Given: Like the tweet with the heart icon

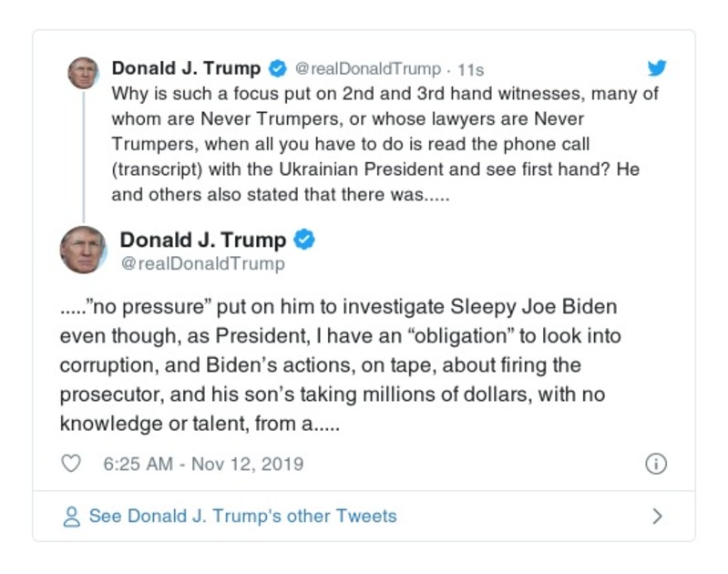Looking at the screenshot, I should [71, 464].
